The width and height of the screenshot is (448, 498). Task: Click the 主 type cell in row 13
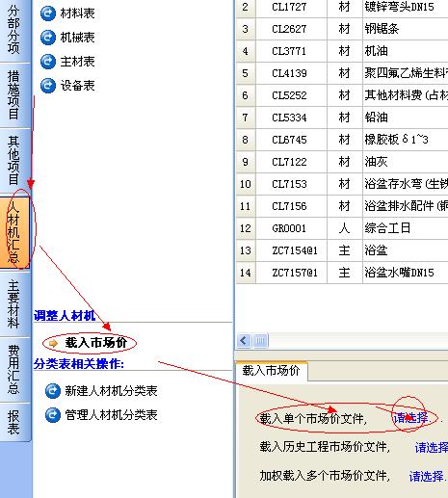[345, 250]
